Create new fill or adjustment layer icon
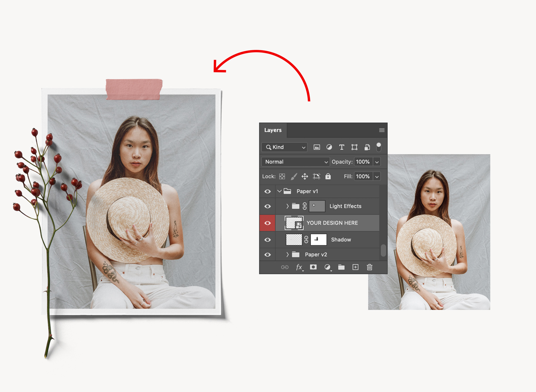The height and width of the screenshot is (392, 536). 328,267
